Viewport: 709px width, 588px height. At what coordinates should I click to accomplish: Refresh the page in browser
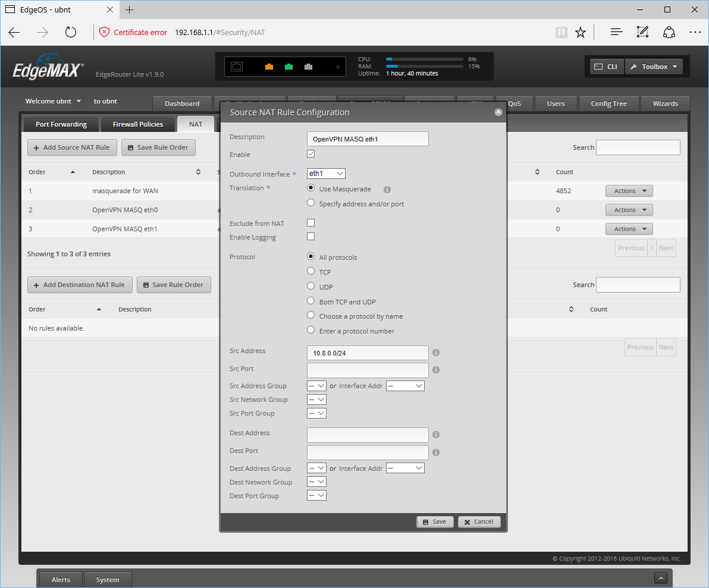71,32
